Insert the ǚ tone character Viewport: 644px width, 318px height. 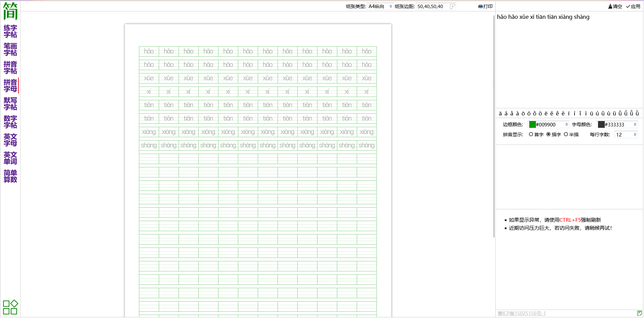[631, 113]
